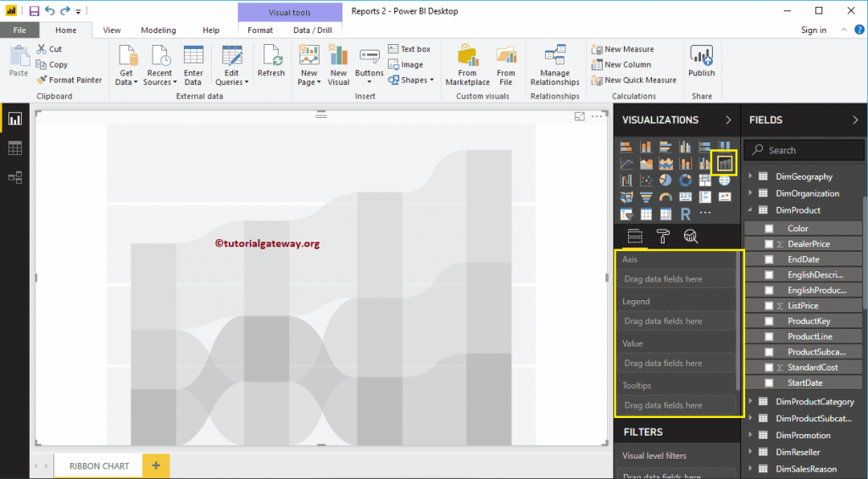This screenshot has width=868, height=479.
Task: Select the table visualization
Action: [646, 214]
